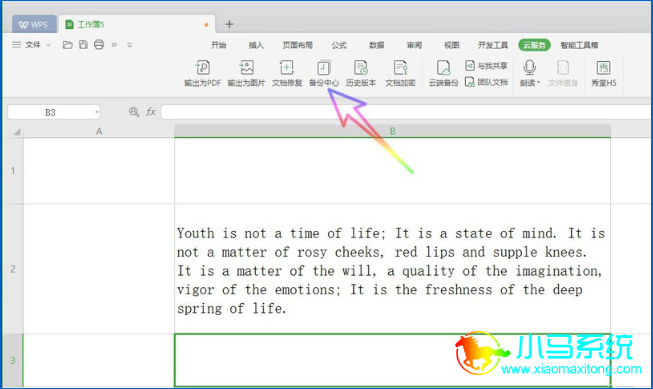Switch to the 开始 ribbon tab
The image size is (653, 389).
218,45
